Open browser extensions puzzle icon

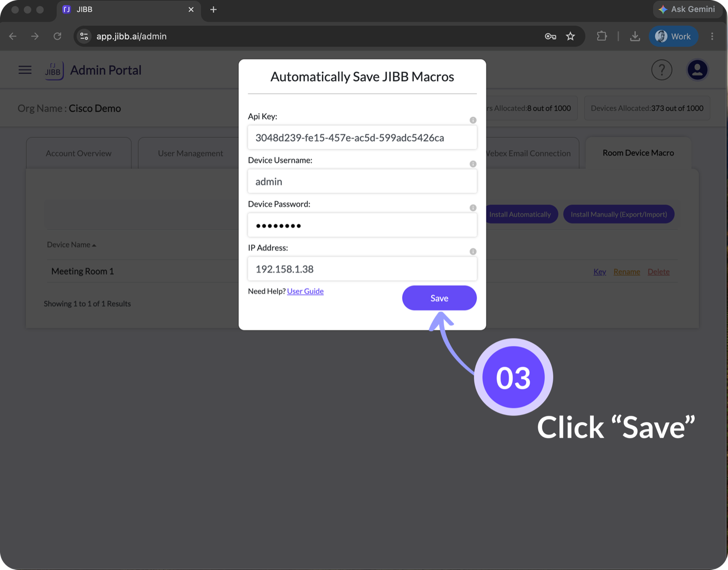pyautogui.click(x=602, y=36)
